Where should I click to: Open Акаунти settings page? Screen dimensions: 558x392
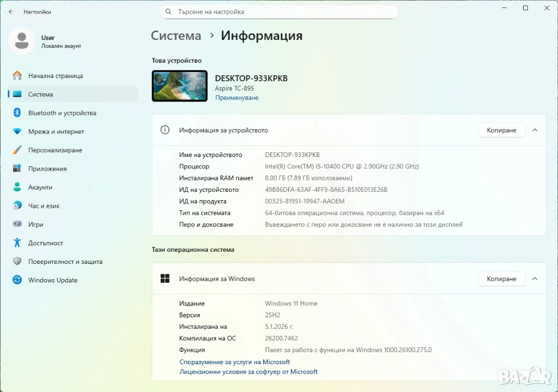point(40,188)
